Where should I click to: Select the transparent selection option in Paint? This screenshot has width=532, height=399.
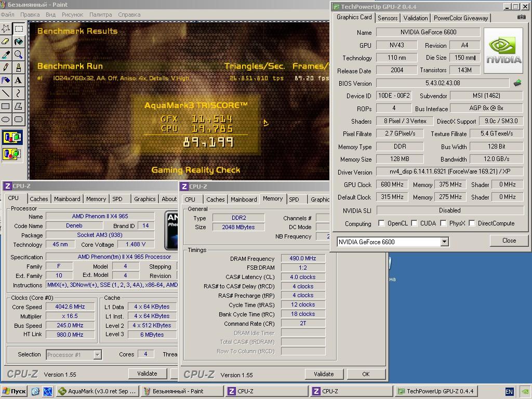tap(12, 154)
